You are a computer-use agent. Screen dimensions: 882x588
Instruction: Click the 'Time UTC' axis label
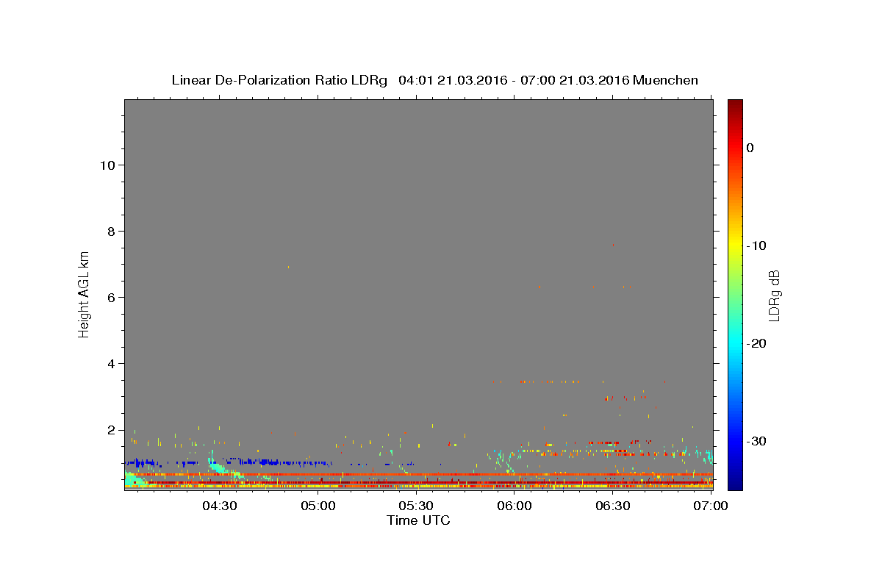point(418,520)
